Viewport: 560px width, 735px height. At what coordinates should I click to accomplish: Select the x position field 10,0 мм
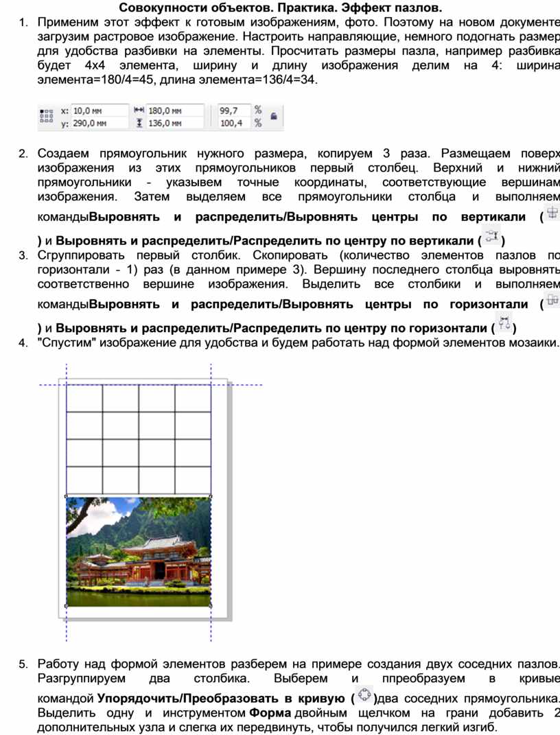100,110
